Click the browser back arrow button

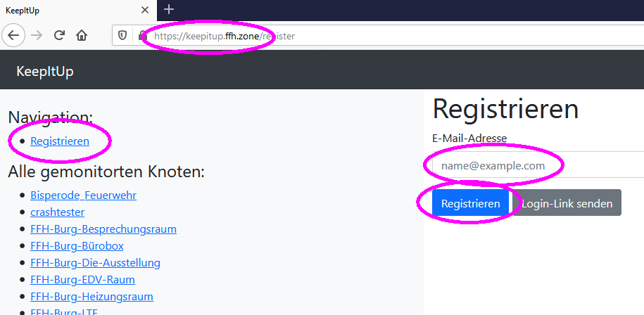pos(14,35)
